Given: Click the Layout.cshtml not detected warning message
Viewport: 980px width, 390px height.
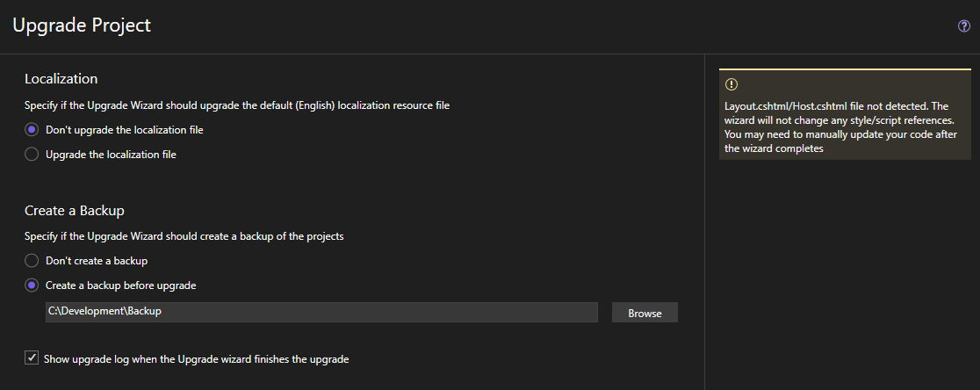Looking at the screenshot, I should pos(840,127).
